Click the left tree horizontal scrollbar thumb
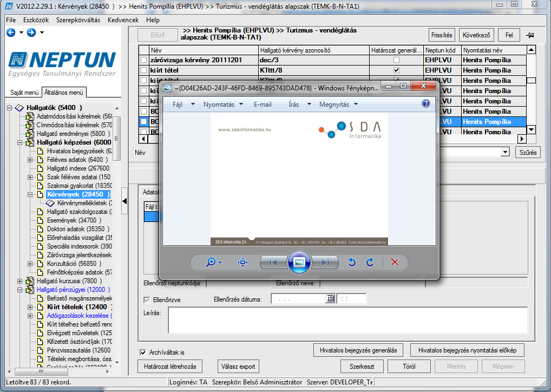Screen dimensions: 551x392 [41, 371]
